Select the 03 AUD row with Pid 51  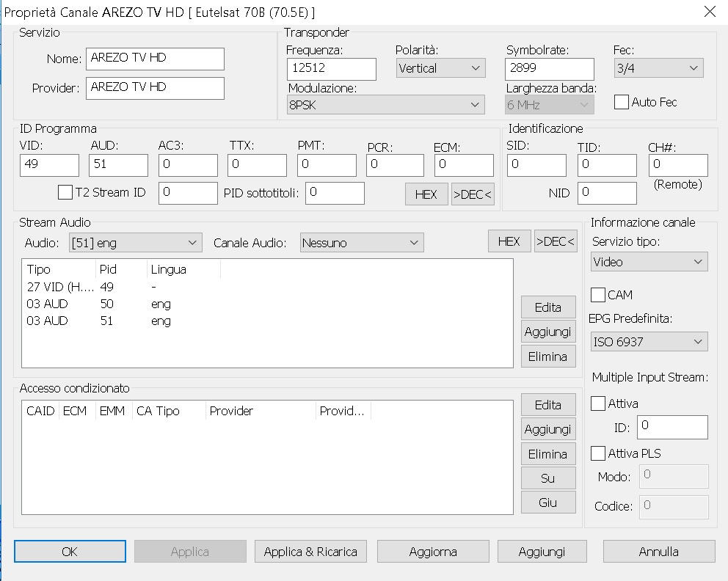[x=267, y=321]
